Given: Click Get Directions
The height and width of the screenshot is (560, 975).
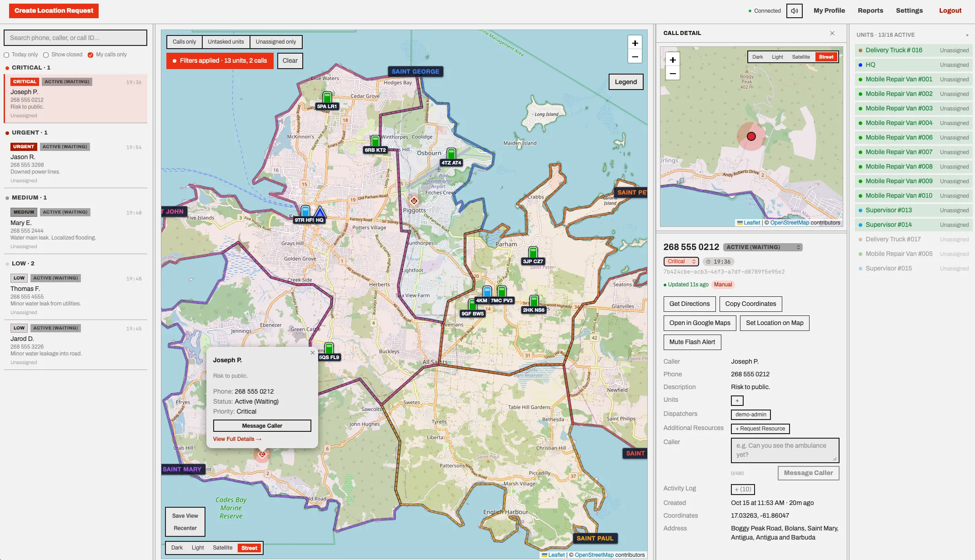Looking at the screenshot, I should 690,304.
